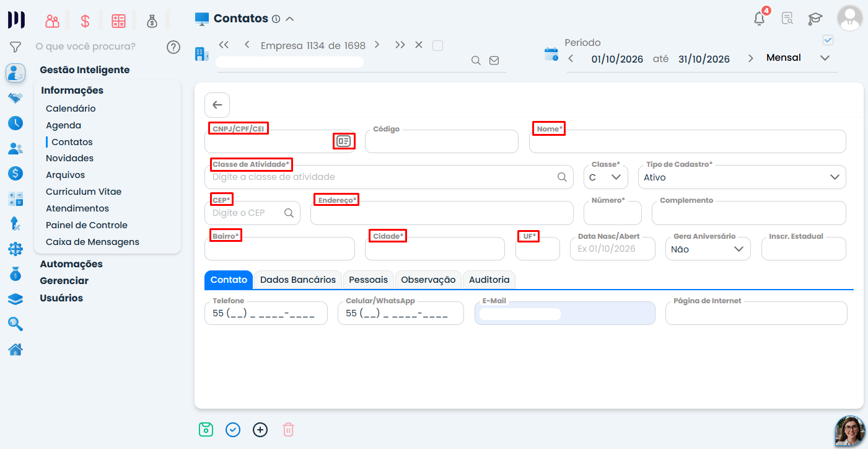Select the Gestão Inteligente sidebar icon
This screenshot has width=868, height=449.
pyautogui.click(x=15, y=73)
